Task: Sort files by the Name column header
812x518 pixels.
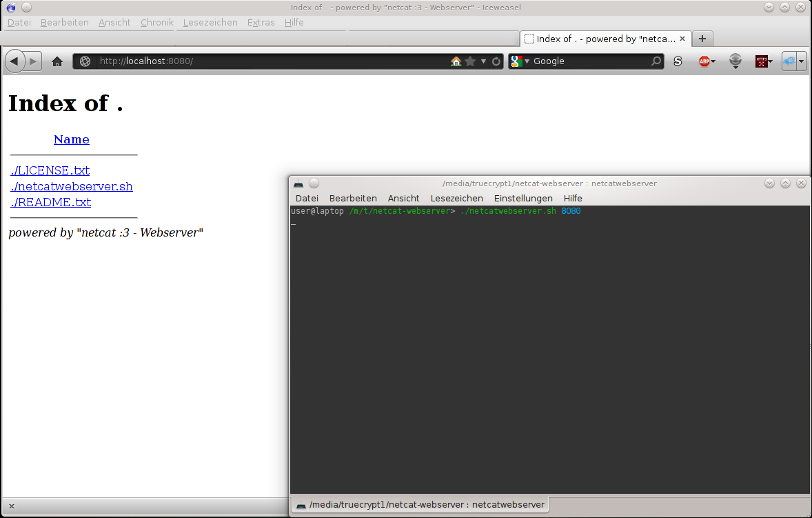Action: point(71,139)
